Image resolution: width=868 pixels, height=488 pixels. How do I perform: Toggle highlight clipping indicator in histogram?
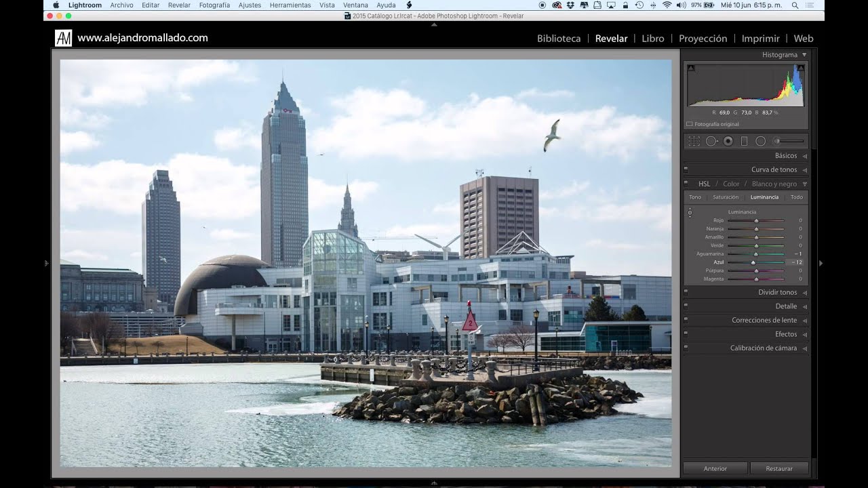point(801,68)
